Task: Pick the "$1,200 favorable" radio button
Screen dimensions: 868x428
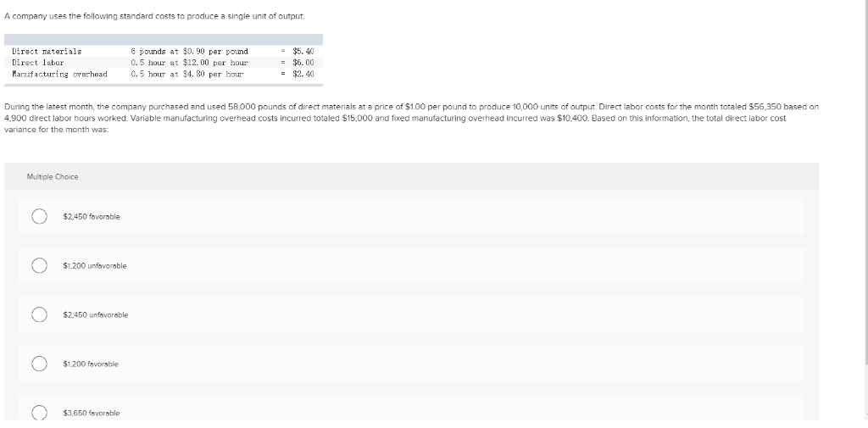Action: [39, 364]
